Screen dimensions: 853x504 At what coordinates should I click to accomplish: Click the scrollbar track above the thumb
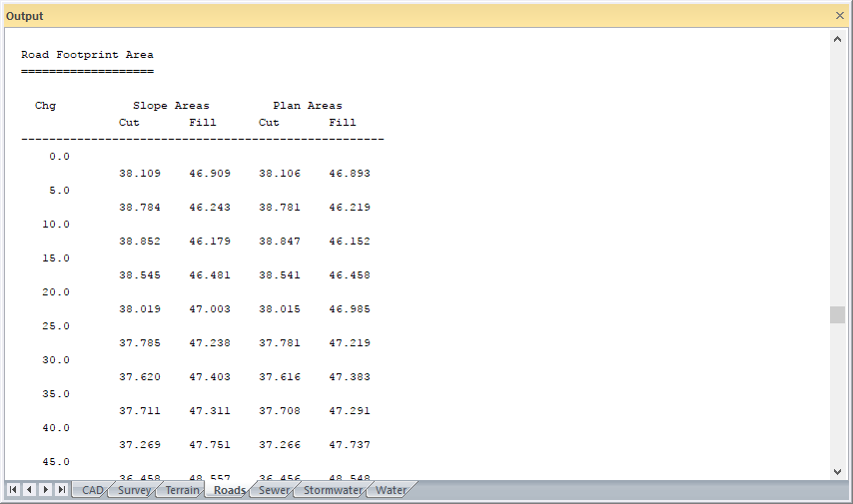click(837, 170)
